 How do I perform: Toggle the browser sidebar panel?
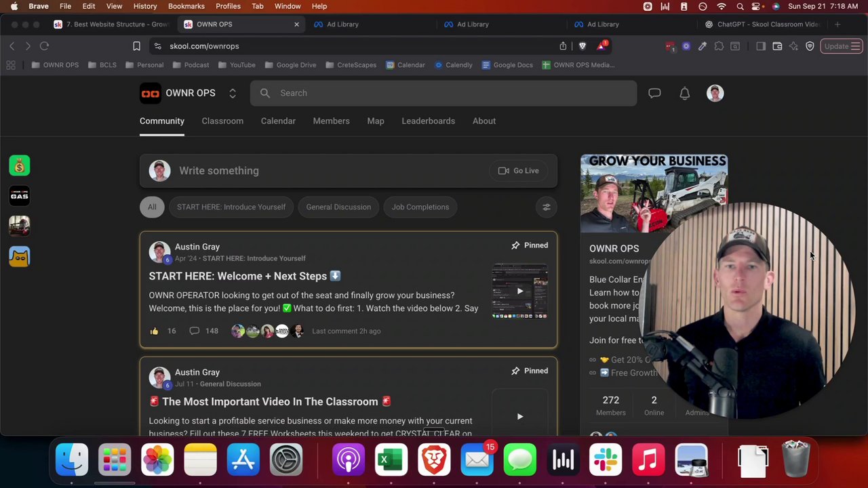tap(761, 46)
